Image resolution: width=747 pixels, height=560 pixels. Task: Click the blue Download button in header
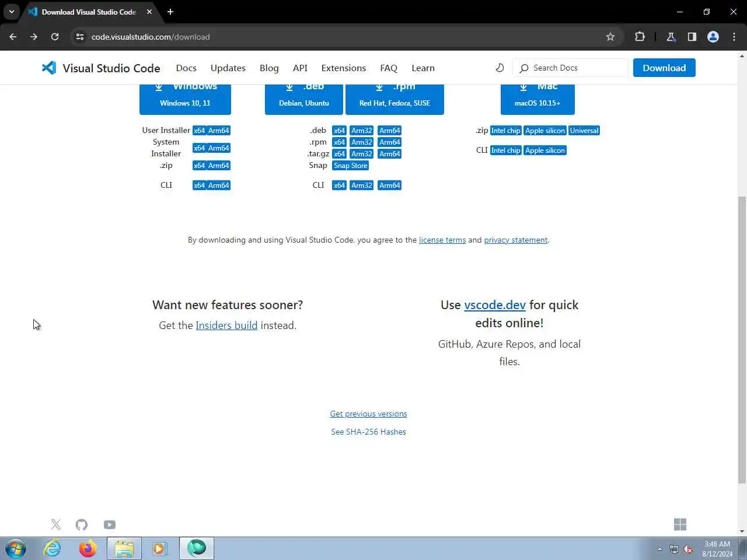point(664,68)
